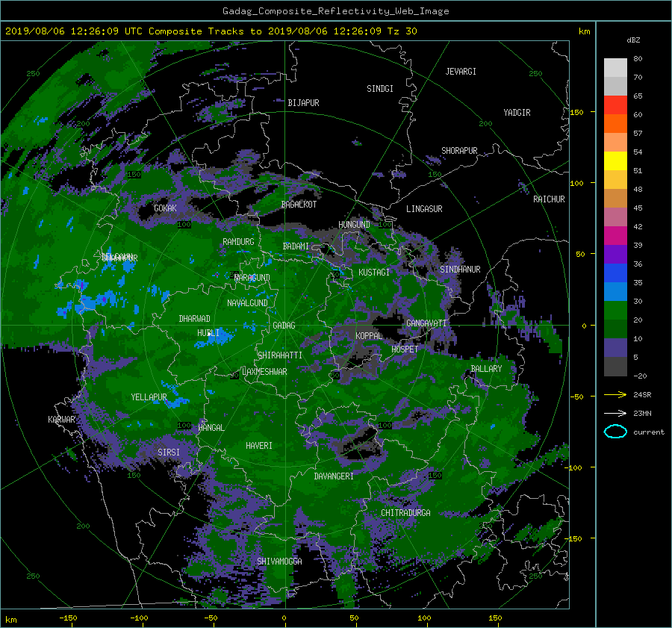672x628 pixels.
Task: Click the white 23MN arrow legend icon
Action: point(615,413)
